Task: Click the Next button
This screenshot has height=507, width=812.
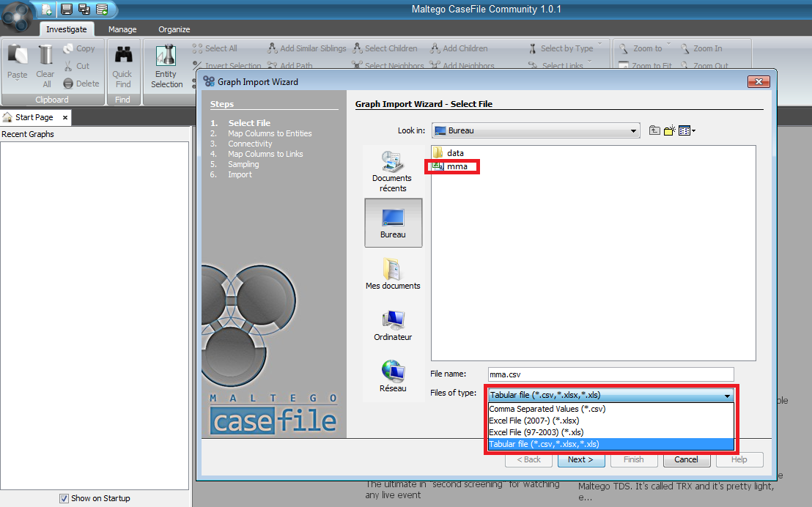Action: [x=581, y=460]
